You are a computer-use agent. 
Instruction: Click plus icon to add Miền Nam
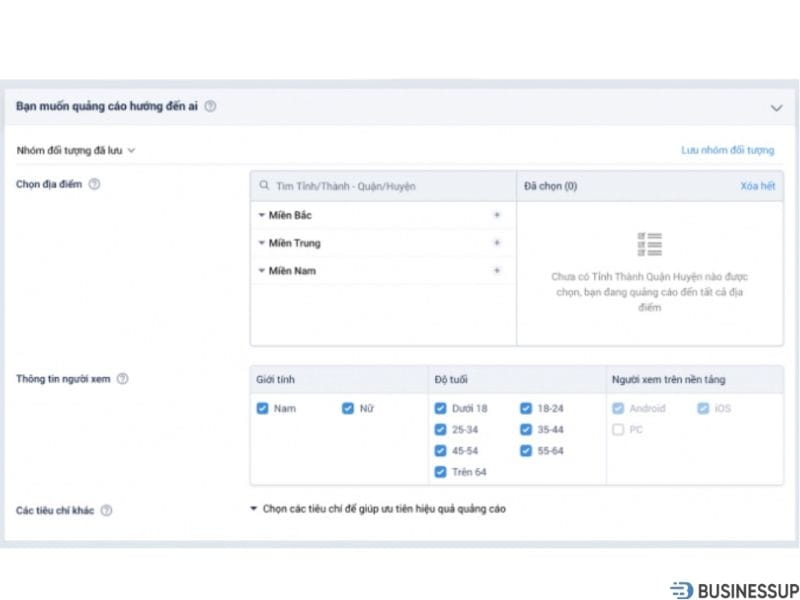point(497,271)
